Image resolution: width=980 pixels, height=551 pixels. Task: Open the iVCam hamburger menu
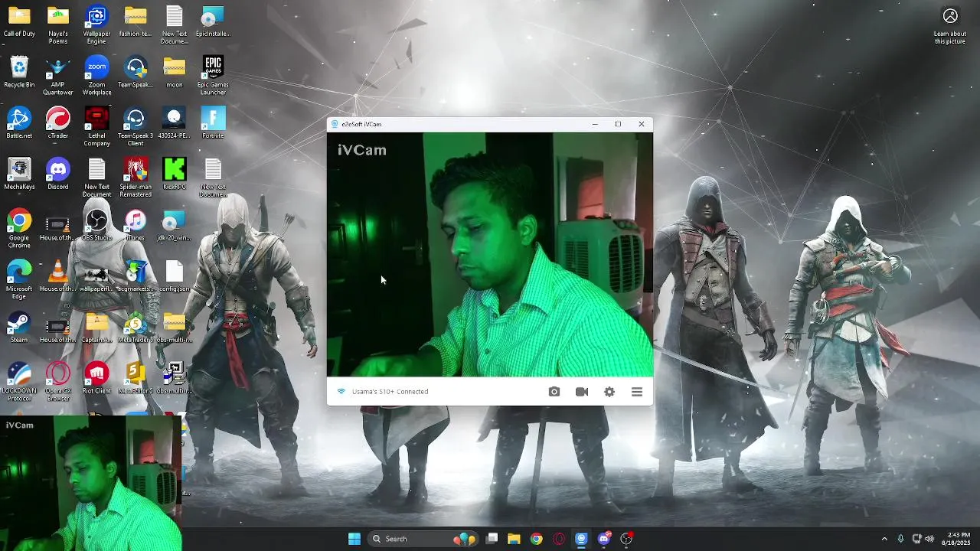tap(637, 392)
